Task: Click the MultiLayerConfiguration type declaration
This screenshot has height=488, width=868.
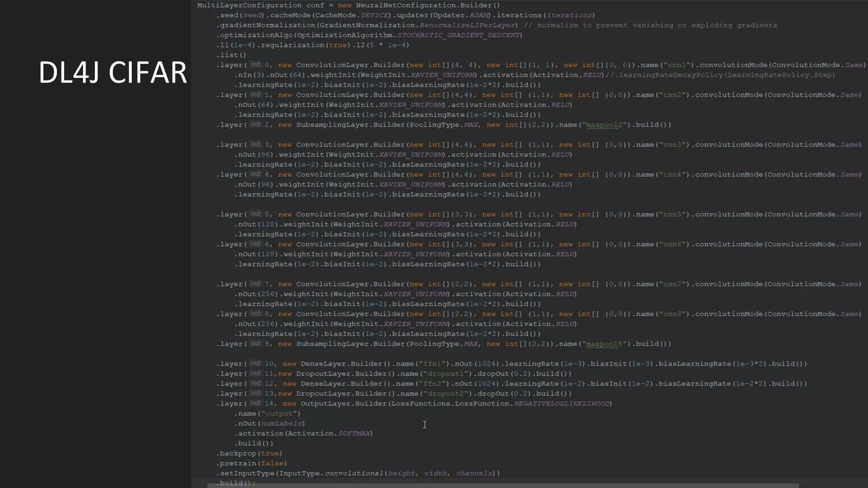Action: coord(249,6)
